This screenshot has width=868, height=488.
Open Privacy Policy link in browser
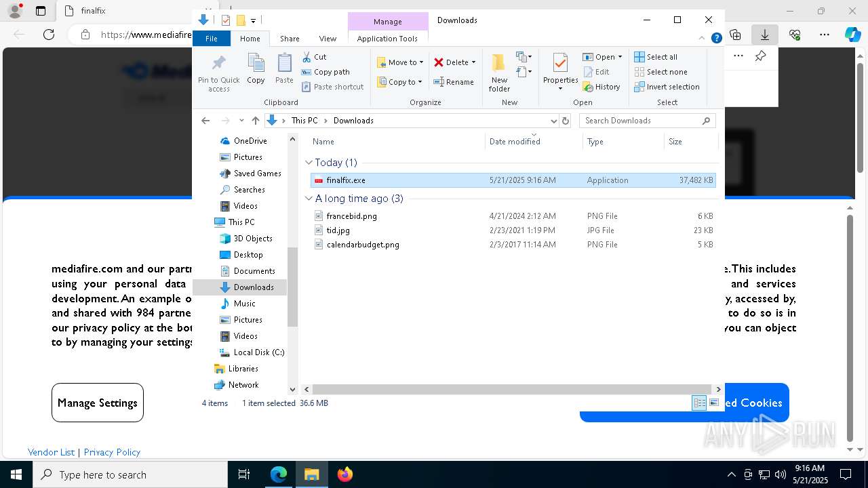click(112, 452)
